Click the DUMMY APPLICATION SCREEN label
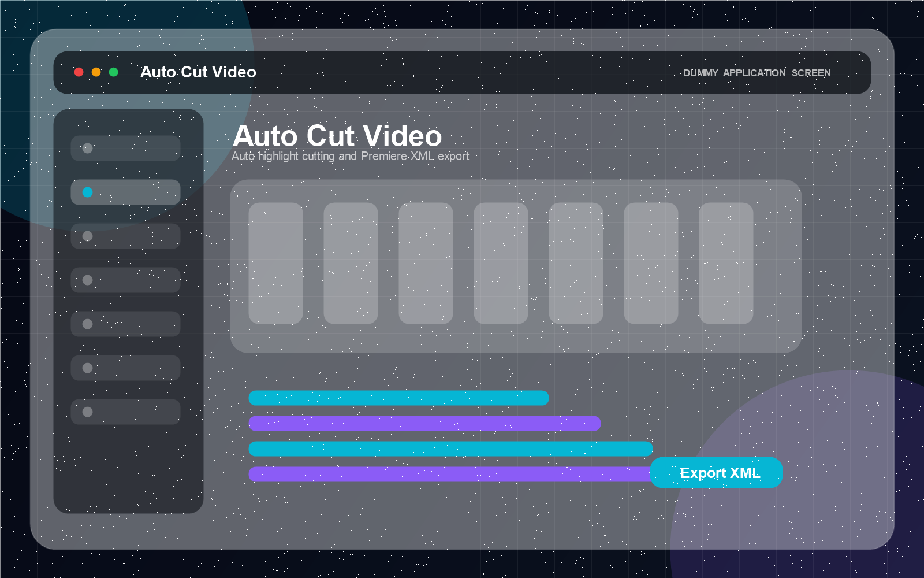Image resolution: width=924 pixels, height=578 pixels. pos(757,73)
